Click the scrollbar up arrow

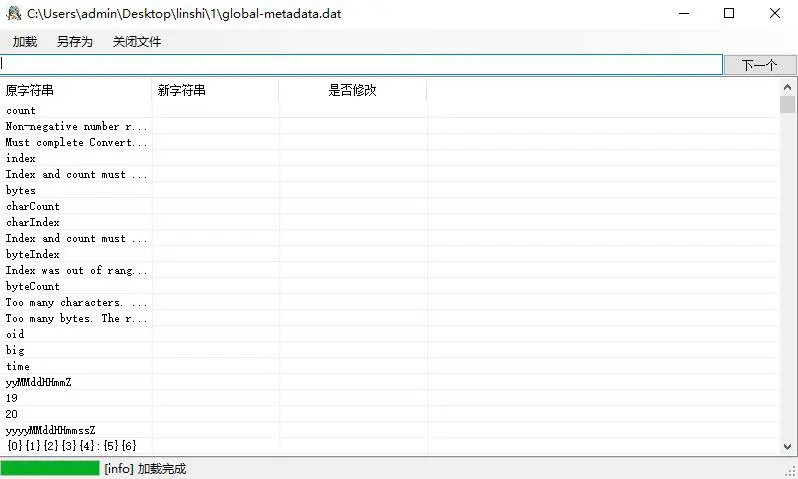click(x=787, y=87)
